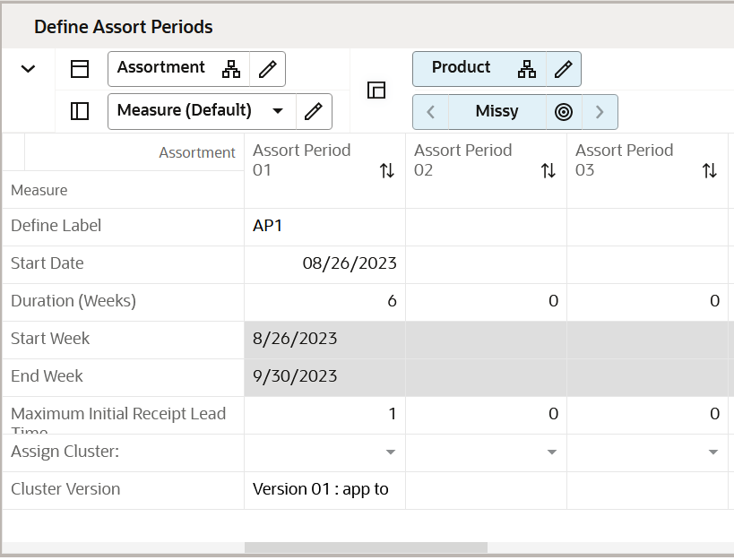734x560 pixels.
Task: Edit the Assortment dimension with the pencil icon
Action: point(268,68)
